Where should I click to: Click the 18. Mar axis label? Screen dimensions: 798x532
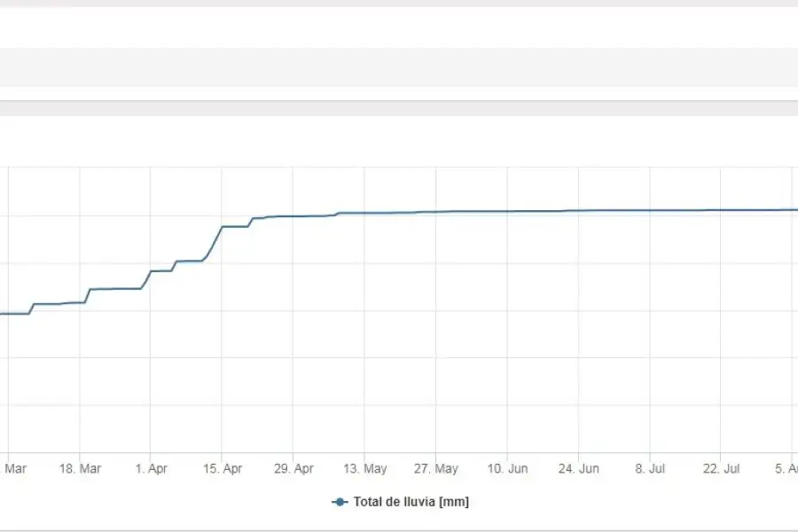[x=80, y=468]
